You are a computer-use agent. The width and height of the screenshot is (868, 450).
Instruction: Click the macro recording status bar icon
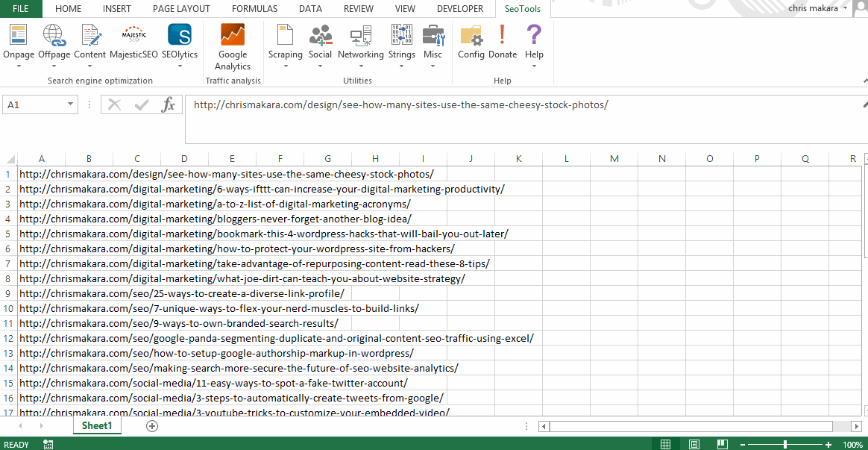[x=48, y=444]
